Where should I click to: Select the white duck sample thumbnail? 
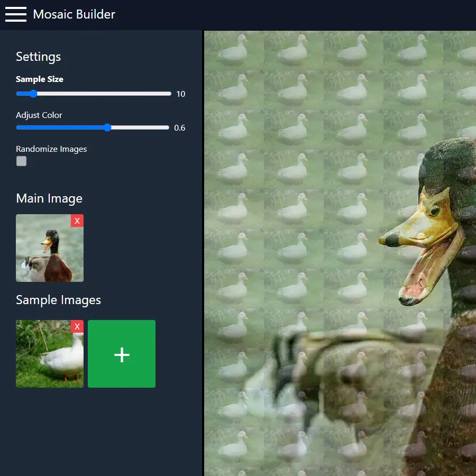50,354
